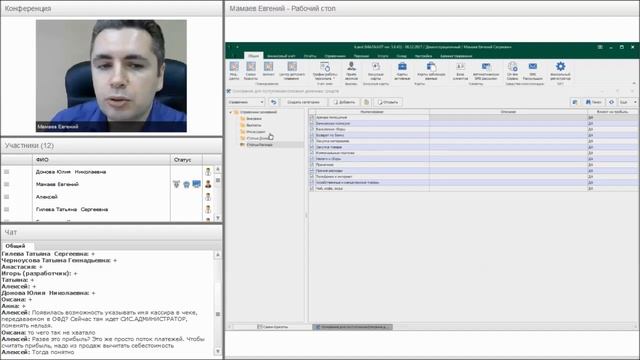Click the Поиск button with binoculars
This screenshot has width=640, height=360.
(593, 102)
